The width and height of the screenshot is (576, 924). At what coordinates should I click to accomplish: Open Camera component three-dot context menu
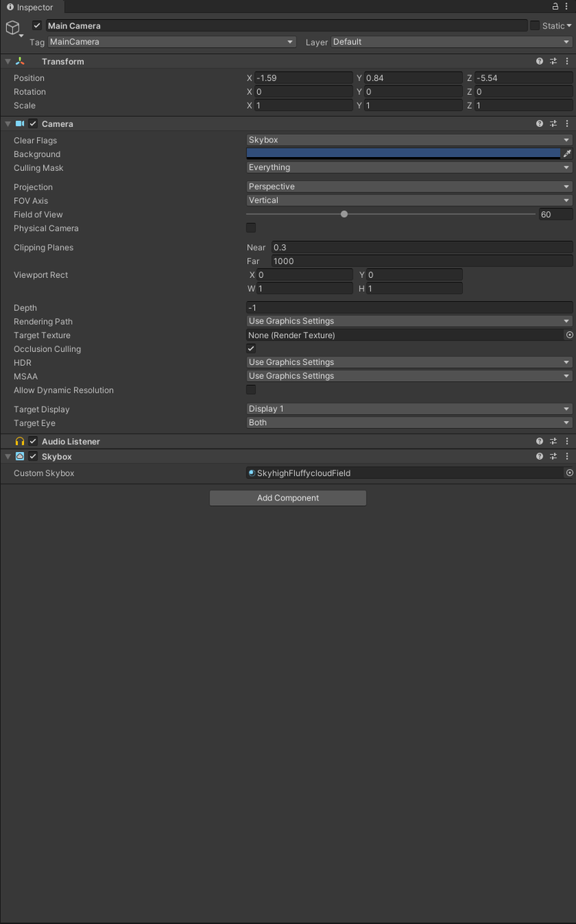point(568,124)
